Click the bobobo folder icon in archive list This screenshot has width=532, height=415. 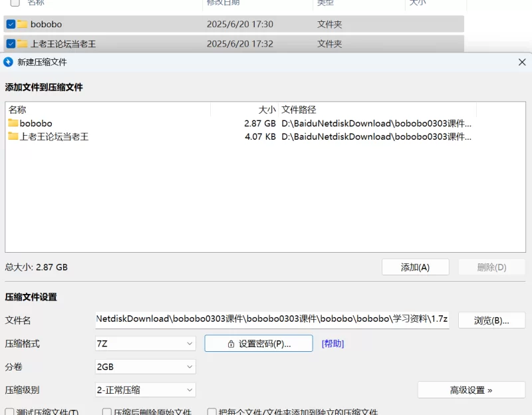point(13,123)
